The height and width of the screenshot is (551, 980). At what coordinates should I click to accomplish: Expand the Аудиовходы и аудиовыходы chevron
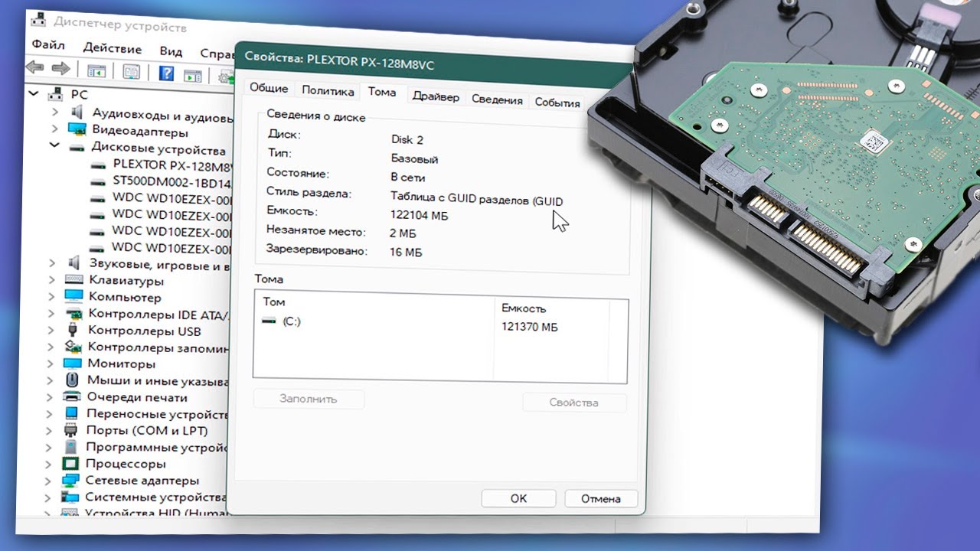[55, 112]
